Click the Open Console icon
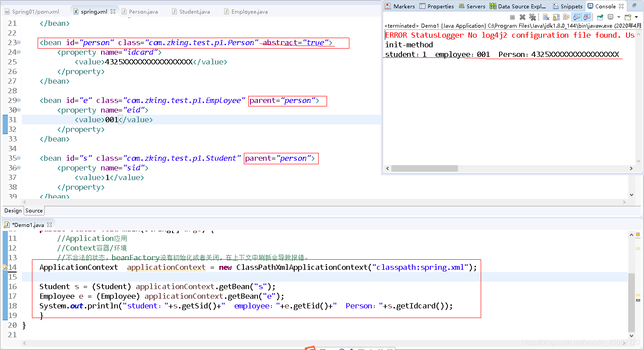 tap(628, 17)
